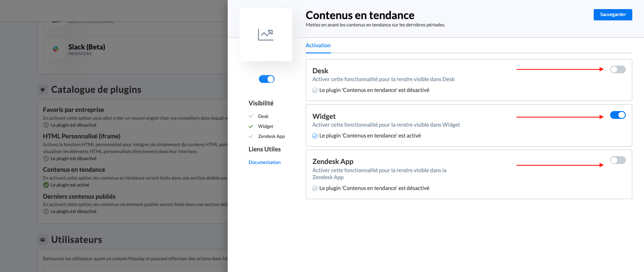Select the Activation tab

click(x=318, y=46)
